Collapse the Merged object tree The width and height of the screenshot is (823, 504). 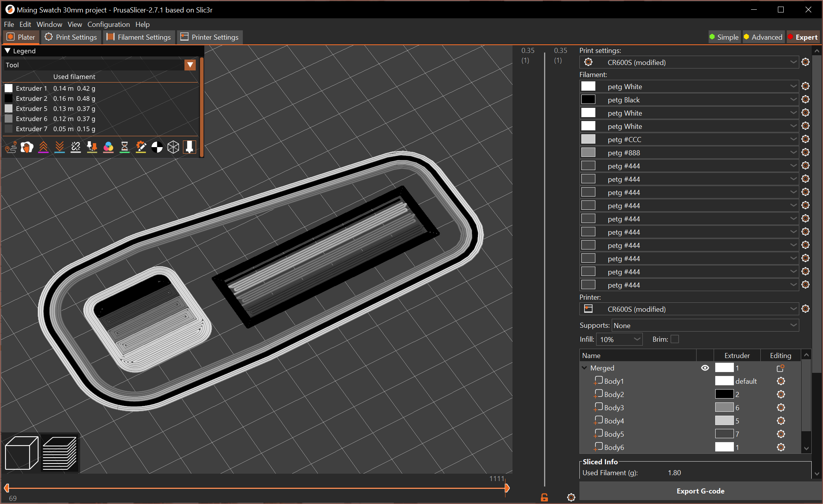click(x=584, y=368)
